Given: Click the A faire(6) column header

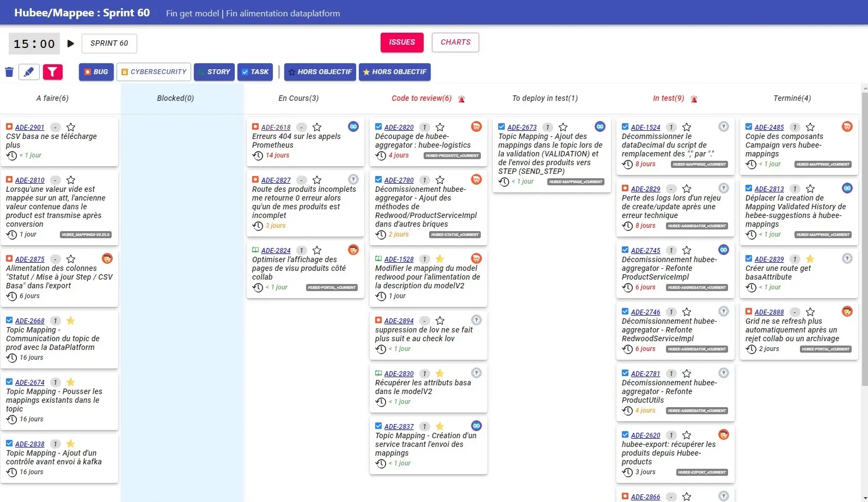Looking at the screenshot, I should 52,99.
